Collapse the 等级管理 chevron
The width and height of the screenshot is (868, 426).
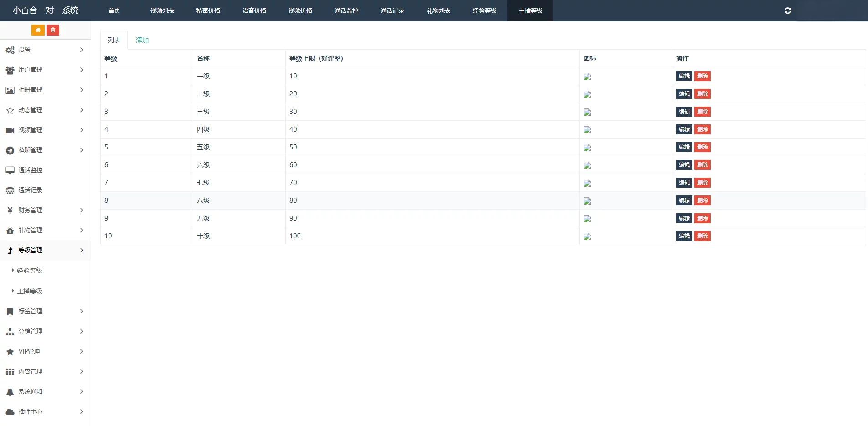click(82, 250)
